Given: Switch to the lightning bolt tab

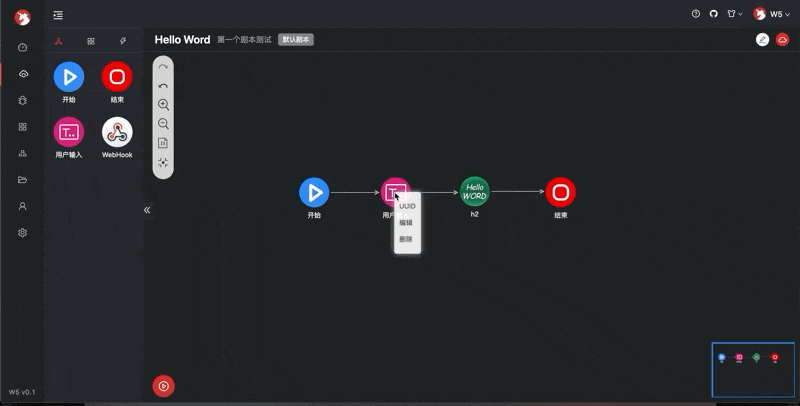Looking at the screenshot, I should click(x=122, y=41).
